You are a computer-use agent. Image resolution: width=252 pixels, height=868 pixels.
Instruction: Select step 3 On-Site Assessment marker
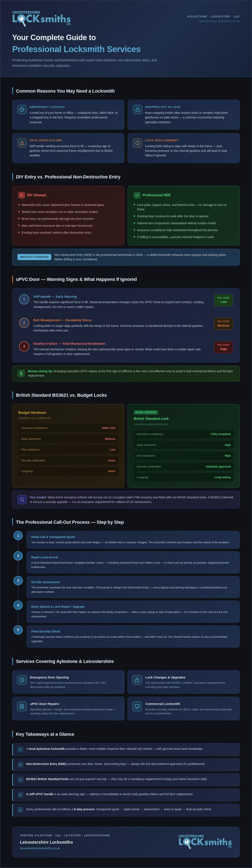[18, 580]
